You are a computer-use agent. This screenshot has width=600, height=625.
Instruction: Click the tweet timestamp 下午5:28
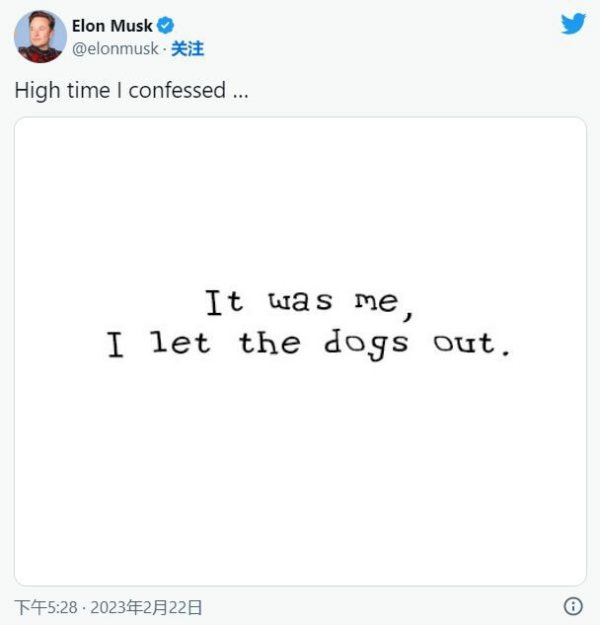44,607
